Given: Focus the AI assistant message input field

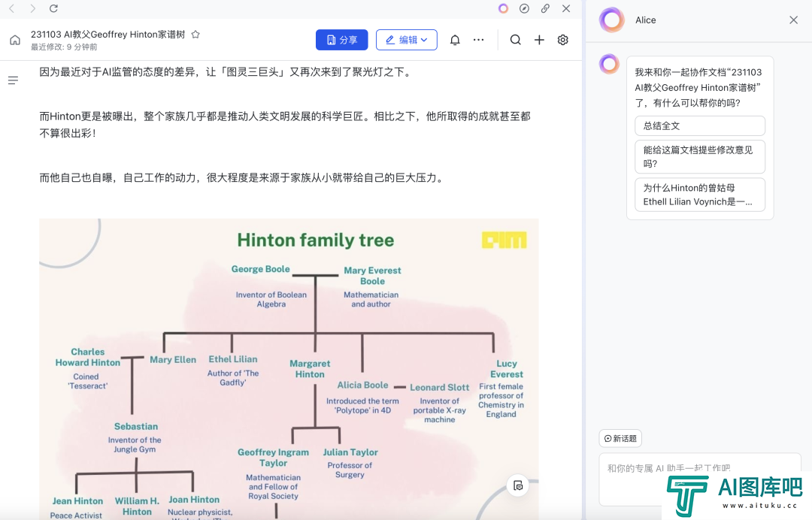Looking at the screenshot, I should pos(700,479).
